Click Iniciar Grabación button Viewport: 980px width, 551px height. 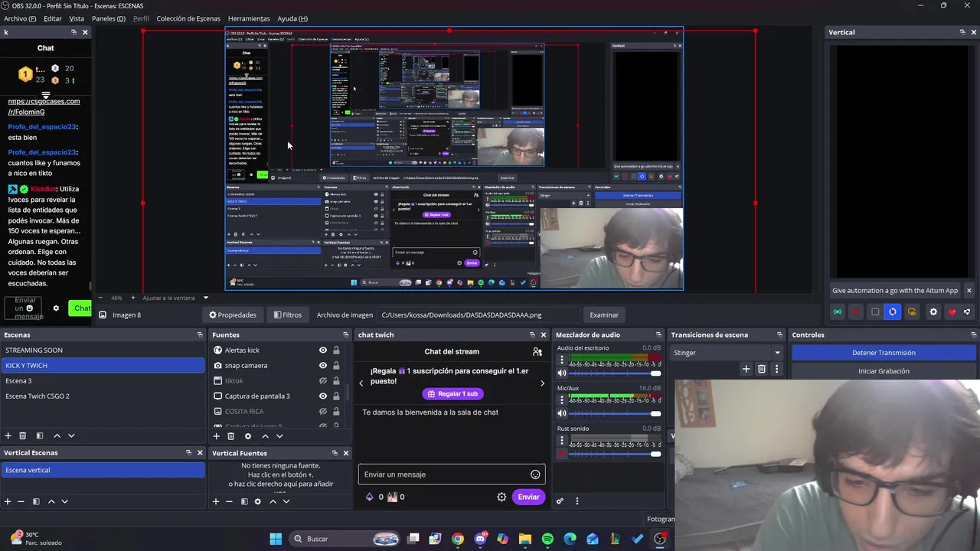coord(884,371)
